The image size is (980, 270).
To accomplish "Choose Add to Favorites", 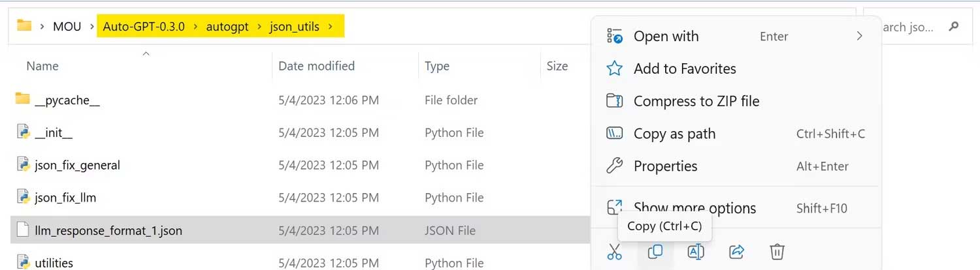I will point(684,68).
